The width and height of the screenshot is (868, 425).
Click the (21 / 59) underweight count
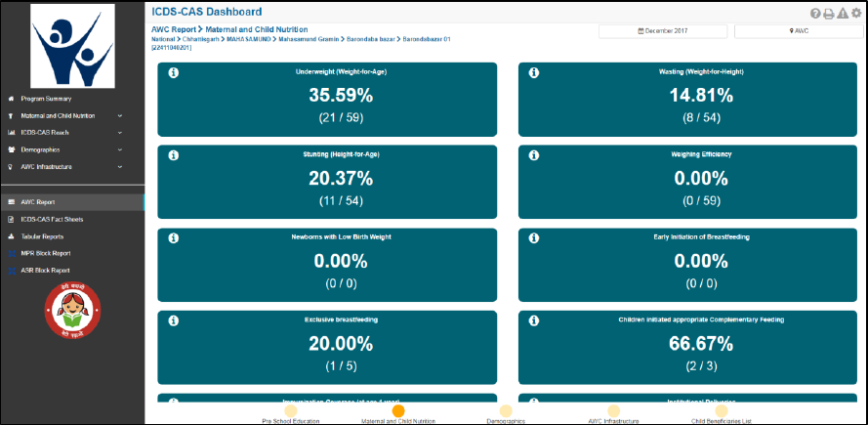pyautogui.click(x=341, y=118)
